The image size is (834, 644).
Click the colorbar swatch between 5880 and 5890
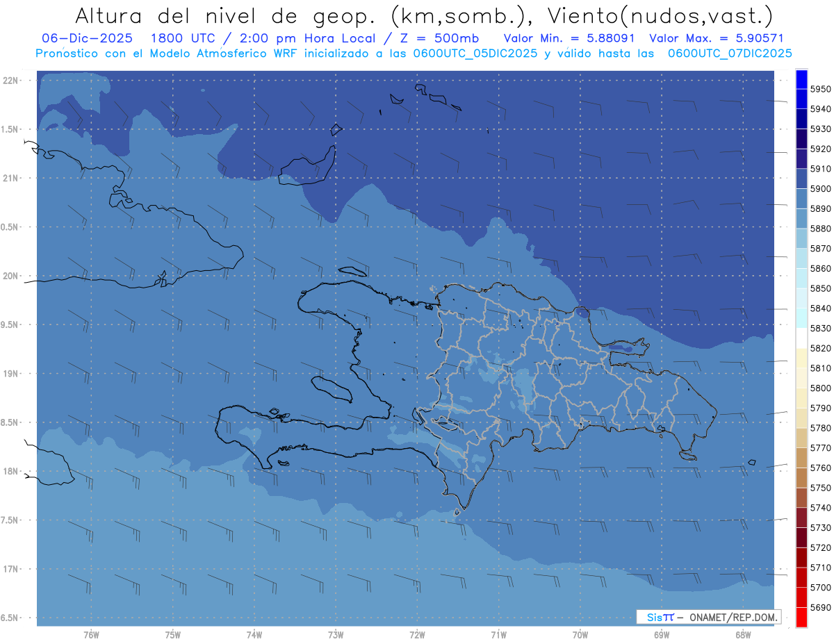pyautogui.click(x=801, y=219)
